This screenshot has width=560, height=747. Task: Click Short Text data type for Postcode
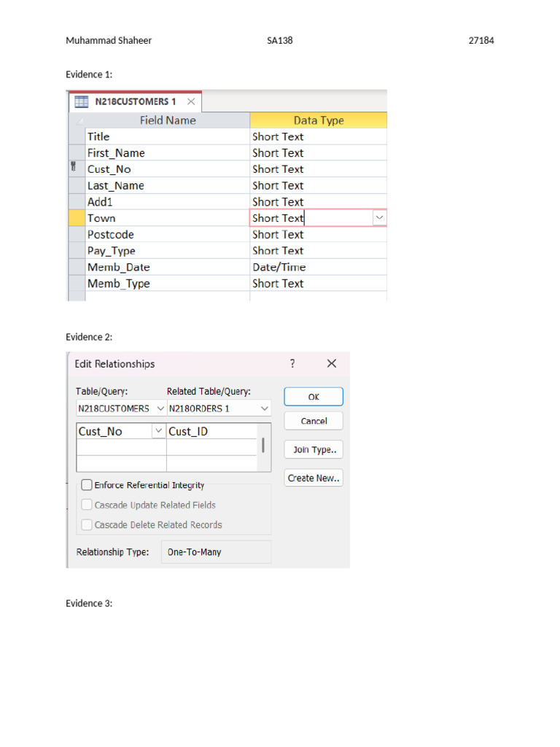pos(318,234)
